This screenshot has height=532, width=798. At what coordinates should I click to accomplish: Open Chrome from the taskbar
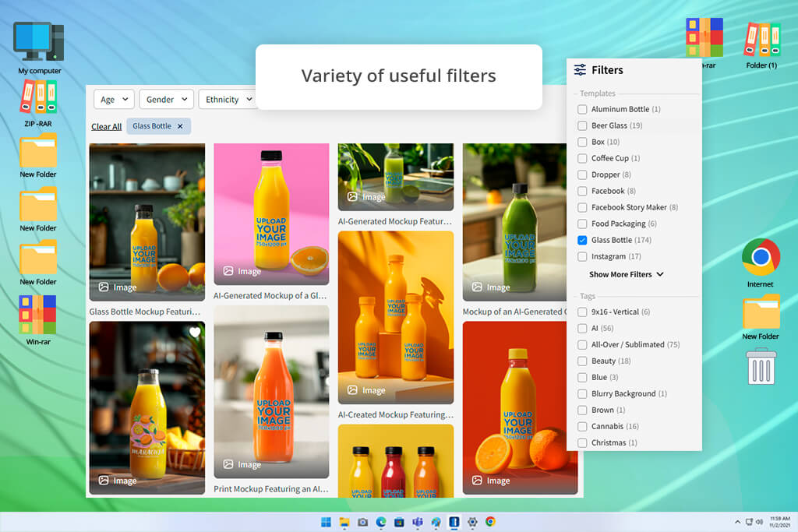pyautogui.click(x=491, y=521)
